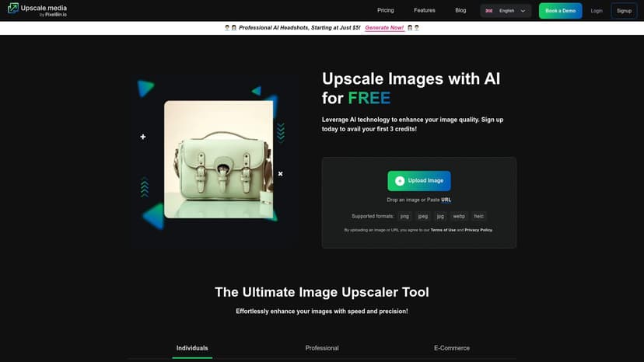Viewport: 644px width, 362px height.
Task: Click the UK flag language icon
Action: tap(488, 11)
